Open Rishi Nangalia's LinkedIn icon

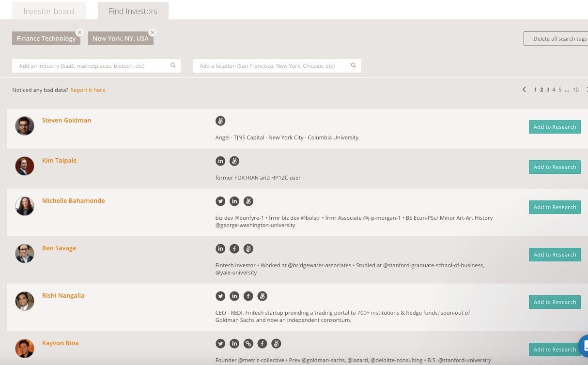[234, 296]
